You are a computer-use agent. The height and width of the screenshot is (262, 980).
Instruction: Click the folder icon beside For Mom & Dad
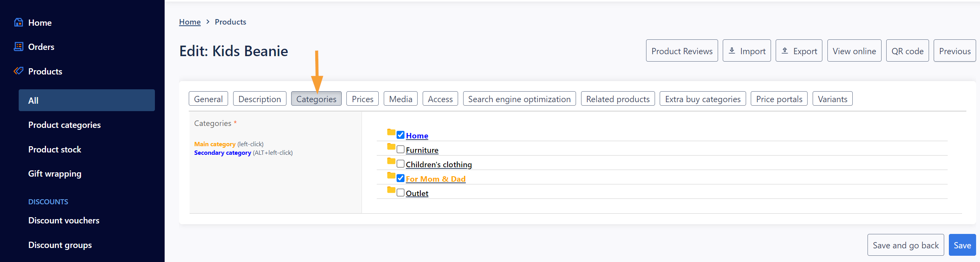tap(391, 175)
